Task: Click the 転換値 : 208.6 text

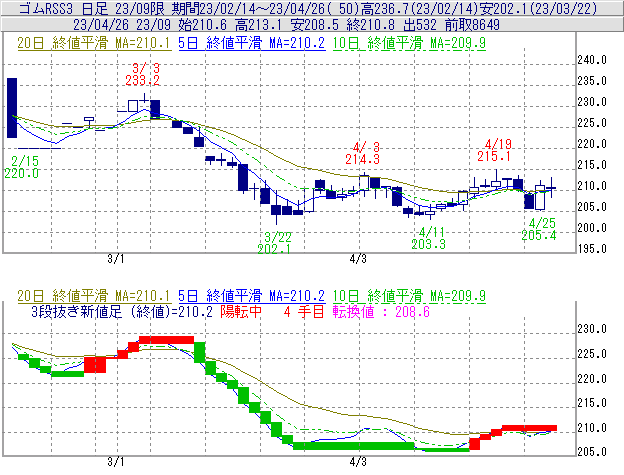Action: pos(381,312)
